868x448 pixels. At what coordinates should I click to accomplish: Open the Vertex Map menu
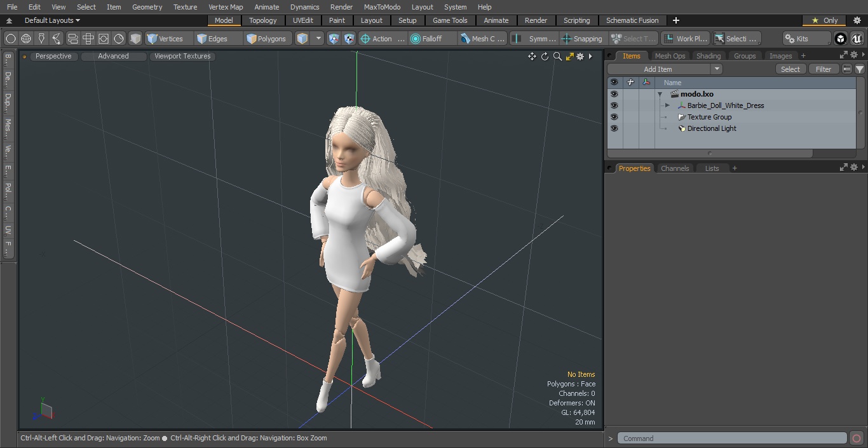226,7
